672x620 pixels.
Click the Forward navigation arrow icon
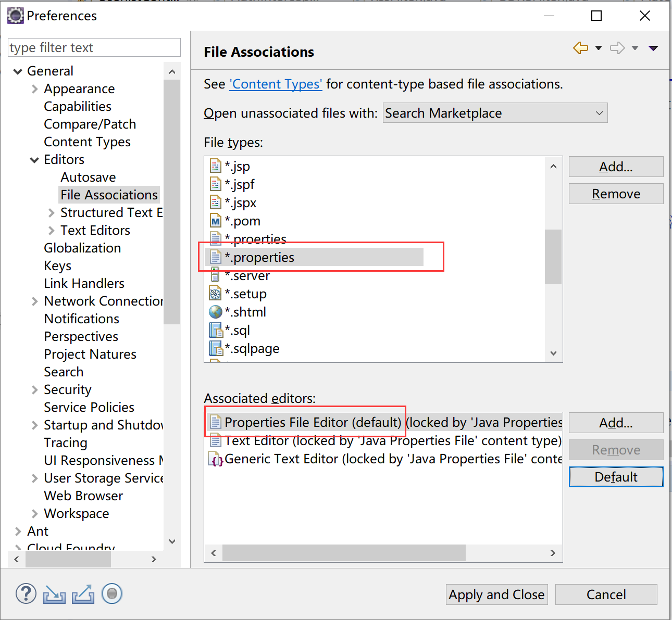click(617, 48)
